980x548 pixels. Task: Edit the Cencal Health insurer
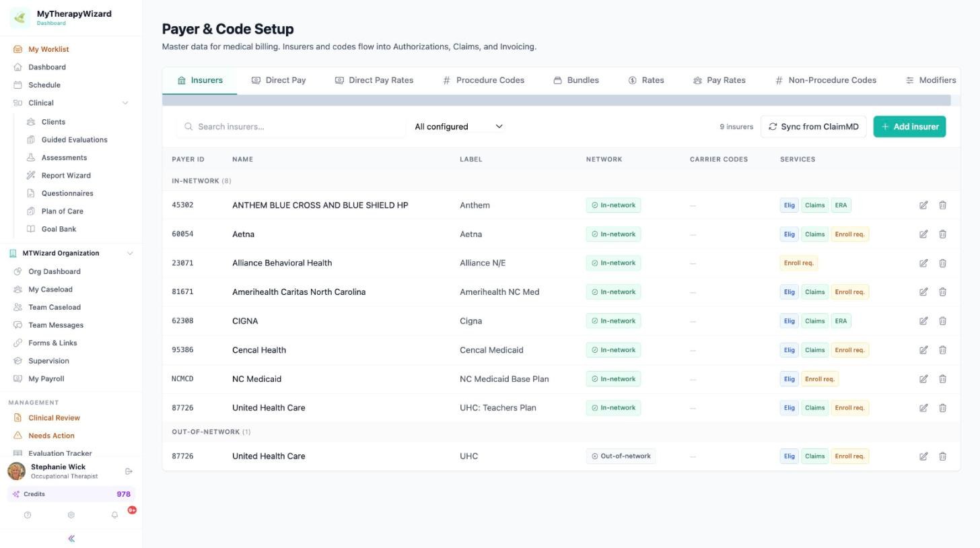coord(923,350)
